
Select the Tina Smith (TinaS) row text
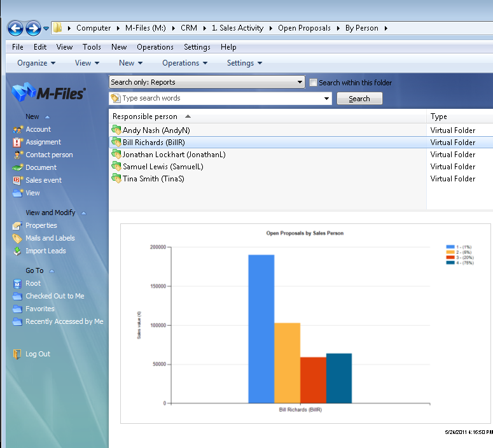pyautogui.click(x=153, y=179)
